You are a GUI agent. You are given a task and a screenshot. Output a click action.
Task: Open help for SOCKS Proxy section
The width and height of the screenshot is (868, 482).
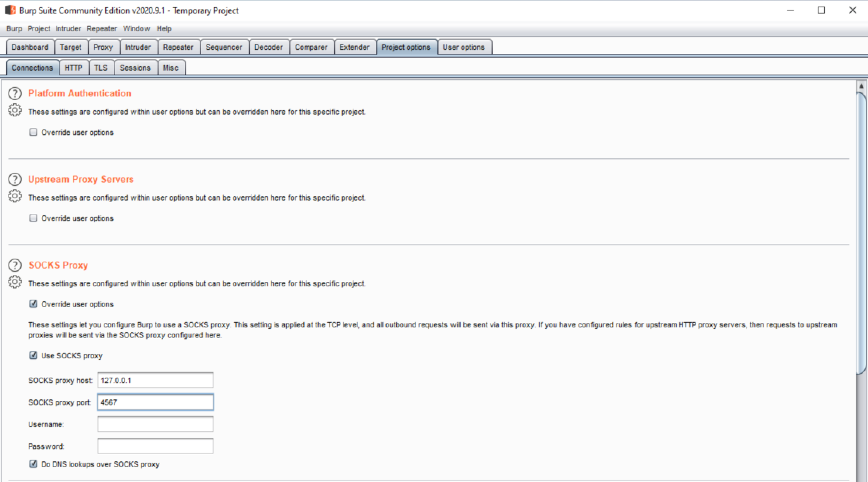pyautogui.click(x=15, y=265)
